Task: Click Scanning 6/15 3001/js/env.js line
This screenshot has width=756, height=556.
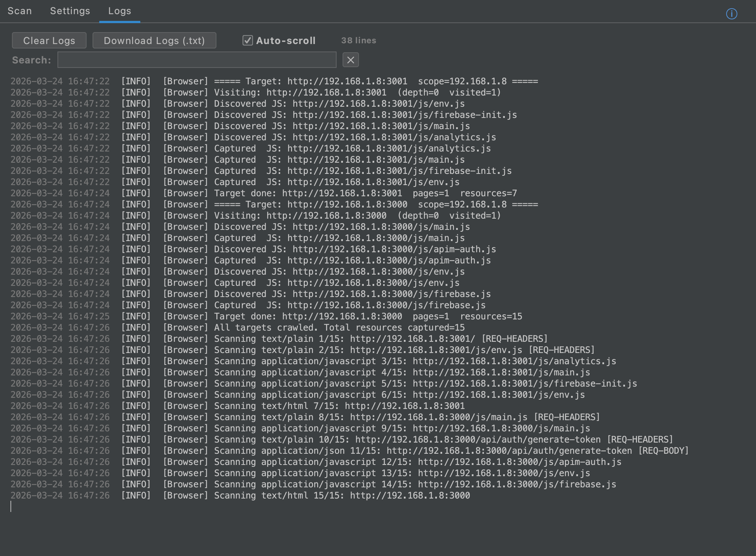Action: (298, 395)
